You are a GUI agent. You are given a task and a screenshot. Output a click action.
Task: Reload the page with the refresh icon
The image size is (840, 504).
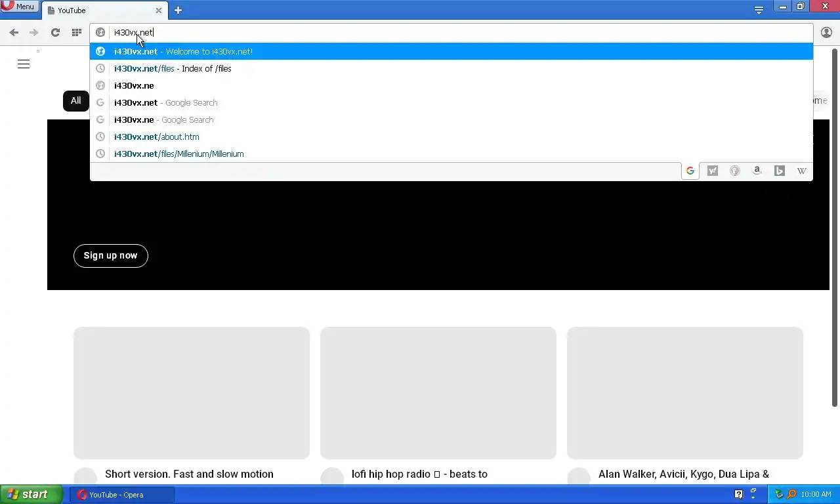pyautogui.click(x=55, y=32)
